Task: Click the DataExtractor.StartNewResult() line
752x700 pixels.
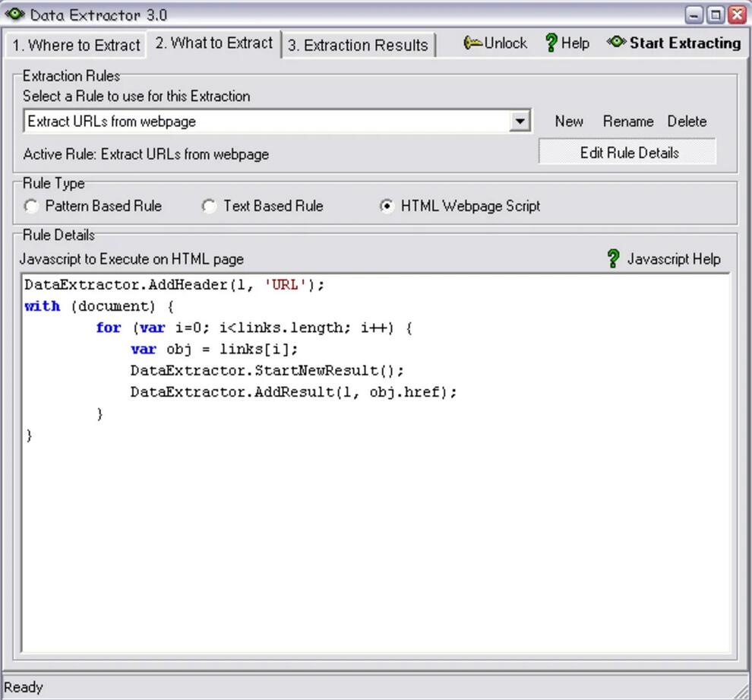Action: point(267,370)
